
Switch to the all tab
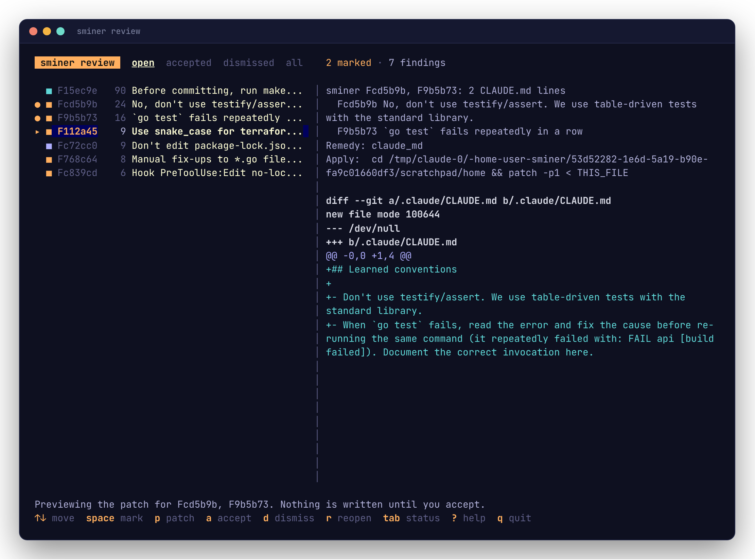click(x=294, y=63)
